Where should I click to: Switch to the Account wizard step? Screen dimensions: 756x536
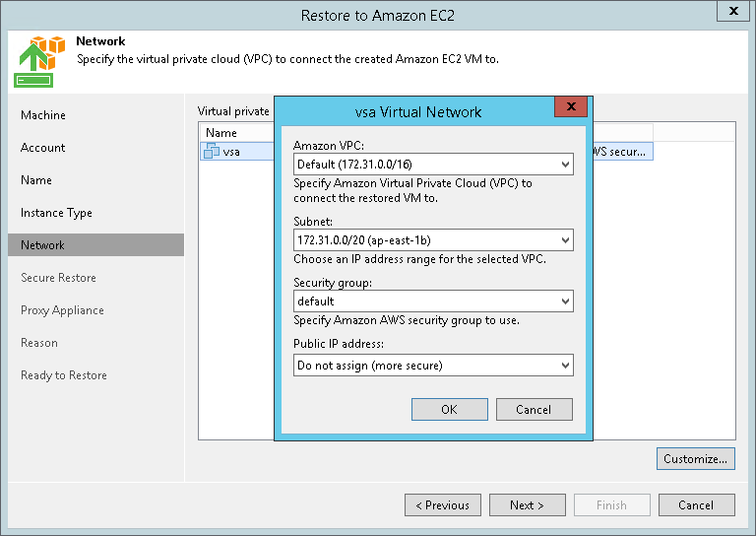pos(43,148)
